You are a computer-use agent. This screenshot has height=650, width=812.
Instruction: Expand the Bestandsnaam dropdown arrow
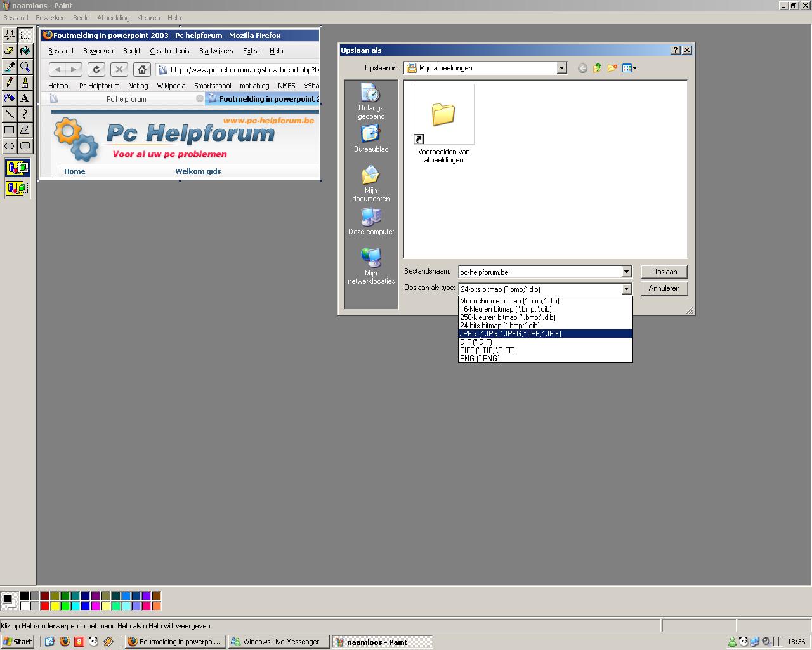pyautogui.click(x=626, y=272)
